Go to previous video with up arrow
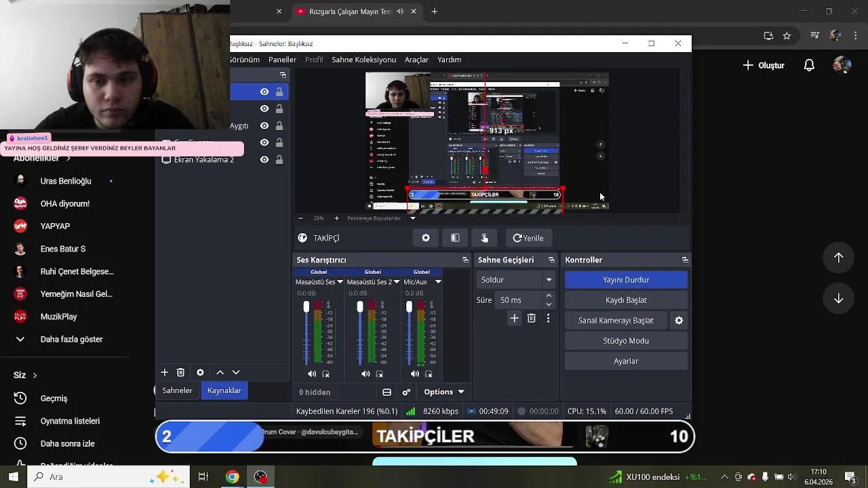868x488 pixels. click(x=839, y=258)
